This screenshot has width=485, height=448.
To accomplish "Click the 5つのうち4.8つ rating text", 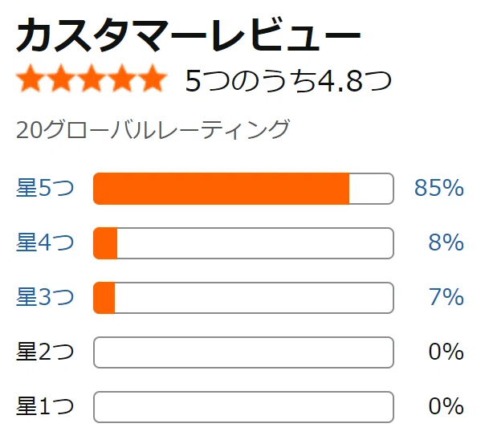I will point(288,81).
